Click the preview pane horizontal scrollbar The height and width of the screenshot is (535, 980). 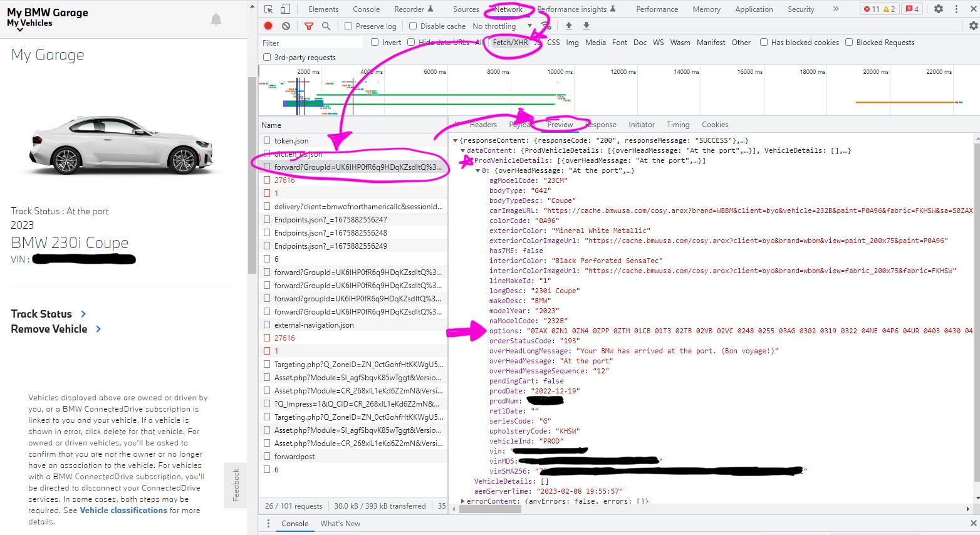click(x=490, y=509)
